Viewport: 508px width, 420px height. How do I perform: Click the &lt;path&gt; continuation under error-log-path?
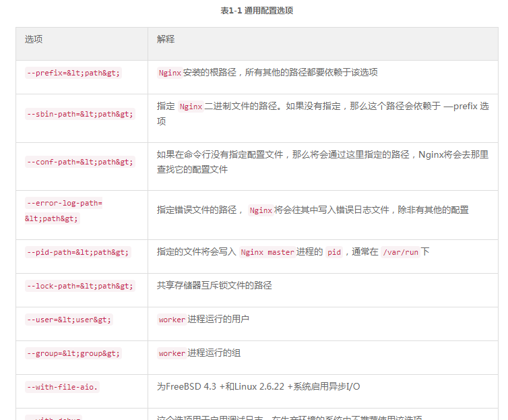tap(52, 218)
